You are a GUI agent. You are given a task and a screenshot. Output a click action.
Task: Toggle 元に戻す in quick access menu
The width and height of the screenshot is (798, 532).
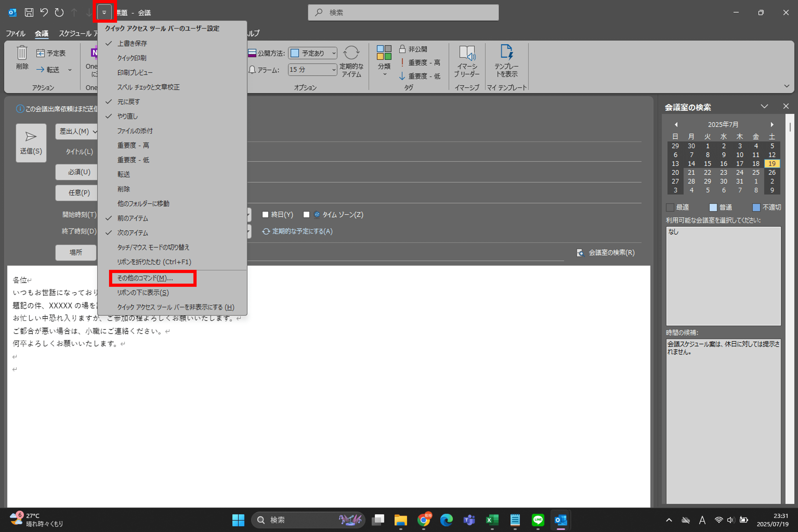(x=172, y=102)
